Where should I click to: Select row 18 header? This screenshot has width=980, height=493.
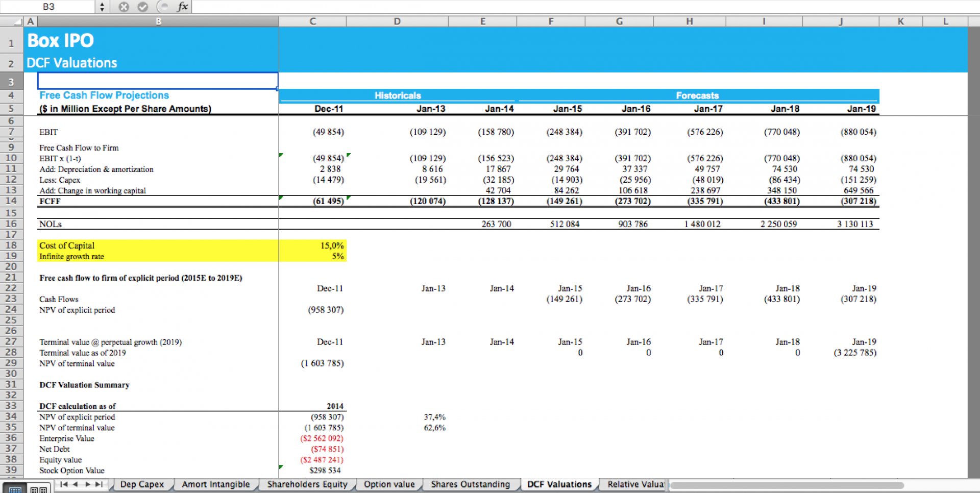pyautogui.click(x=11, y=245)
